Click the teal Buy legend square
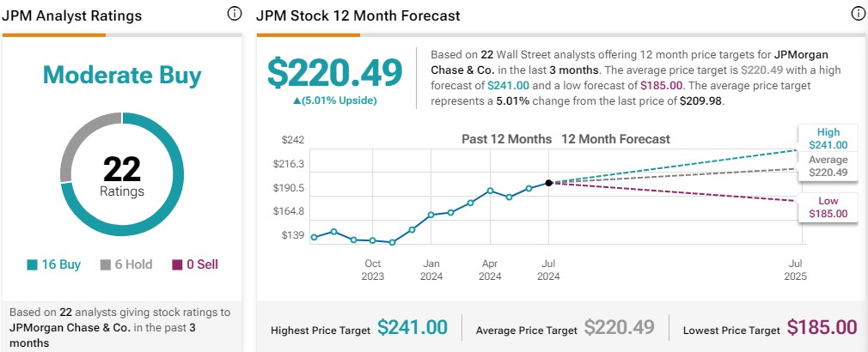868x352 pixels. click(34, 265)
